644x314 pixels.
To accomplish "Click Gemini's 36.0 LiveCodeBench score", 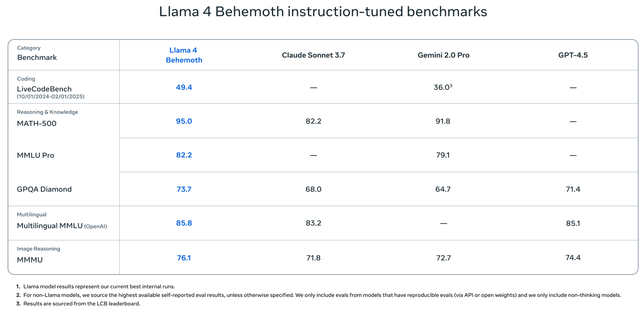I will (442, 87).
